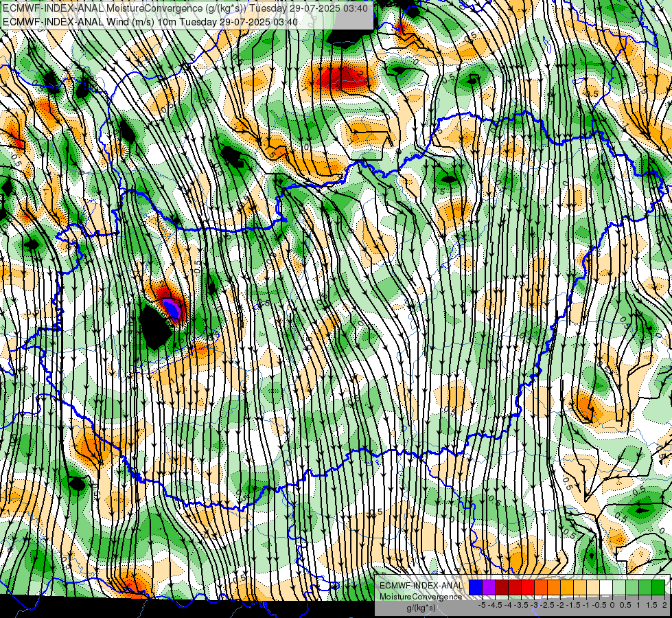Click the orange swatch ending at -2
The width and height of the screenshot is (672, 618).
(554, 587)
